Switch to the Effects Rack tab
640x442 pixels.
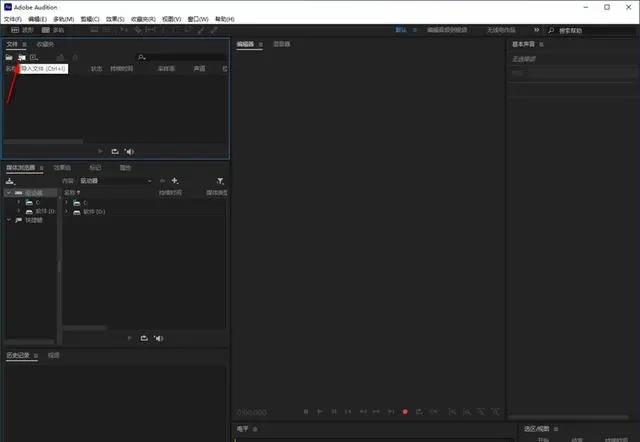(61, 168)
